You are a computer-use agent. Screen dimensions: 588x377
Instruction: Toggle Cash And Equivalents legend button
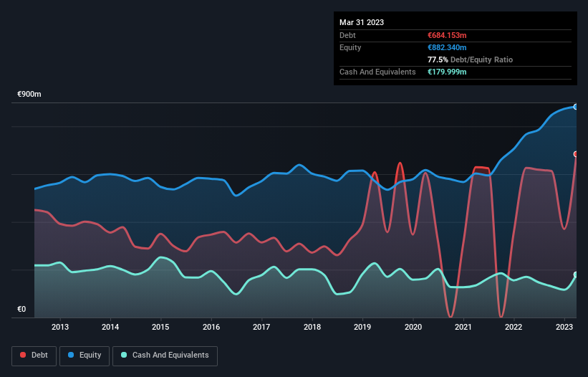click(x=165, y=355)
